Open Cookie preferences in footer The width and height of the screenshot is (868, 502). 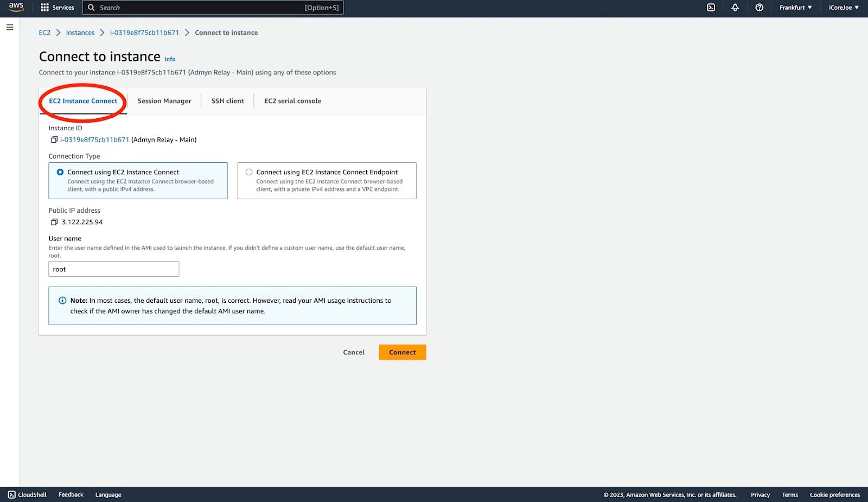click(835, 495)
